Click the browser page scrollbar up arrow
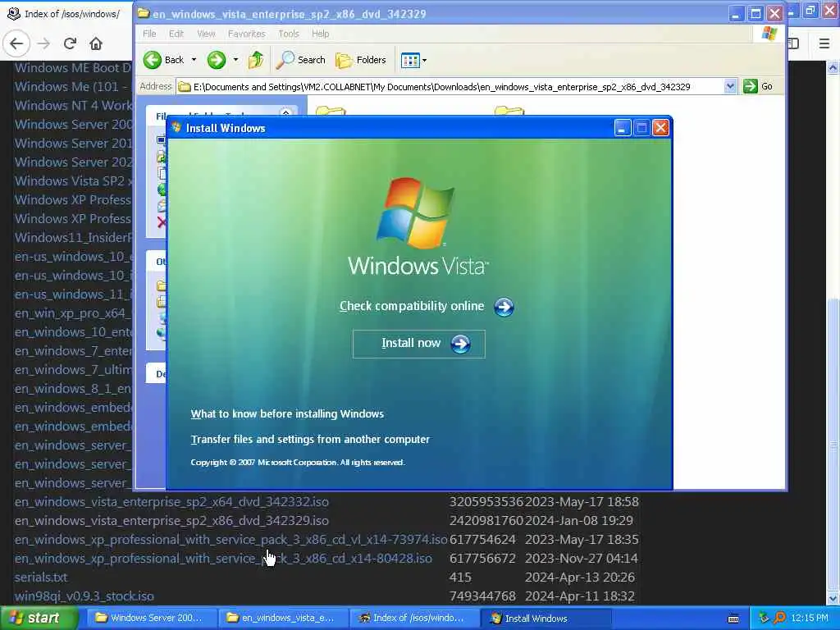 coord(833,67)
